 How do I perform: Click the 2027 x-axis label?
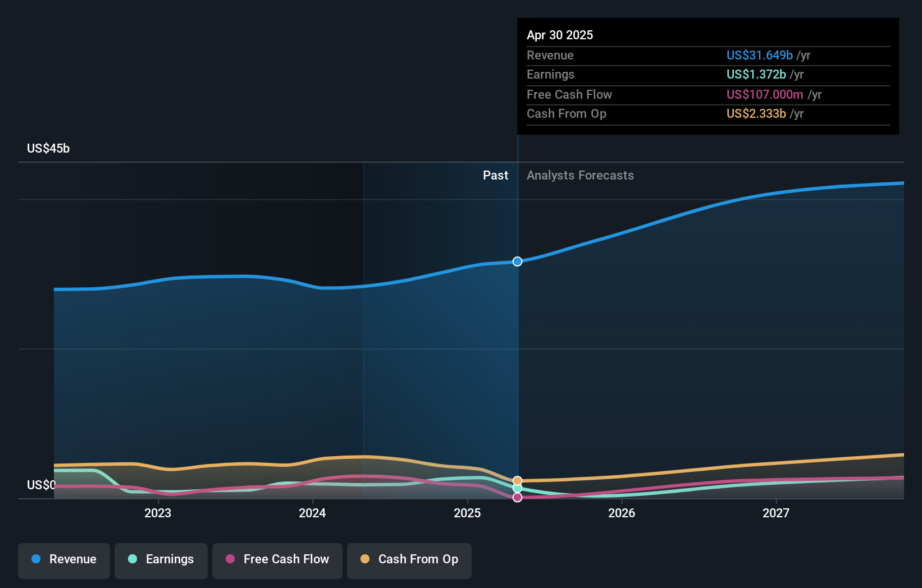776,513
